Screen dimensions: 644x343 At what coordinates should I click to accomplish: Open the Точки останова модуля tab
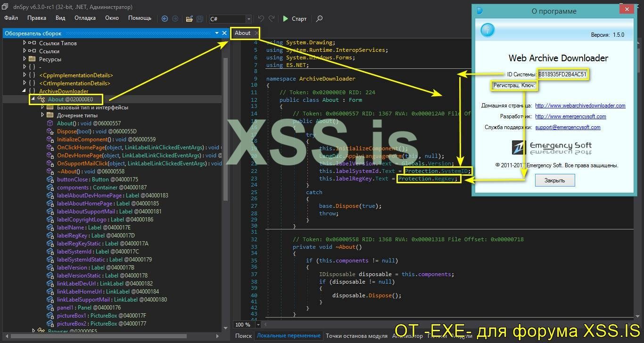(x=356, y=336)
